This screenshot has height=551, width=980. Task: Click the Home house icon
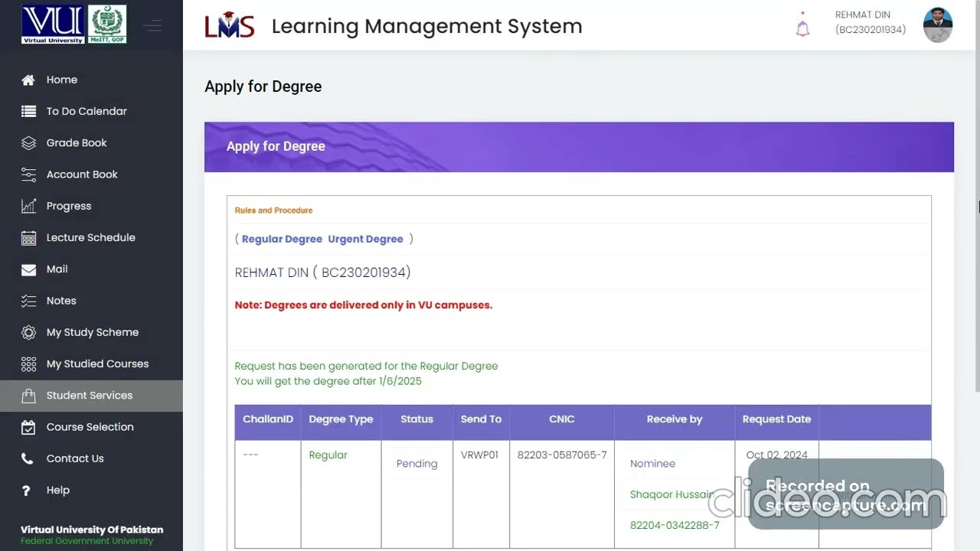[x=28, y=80]
